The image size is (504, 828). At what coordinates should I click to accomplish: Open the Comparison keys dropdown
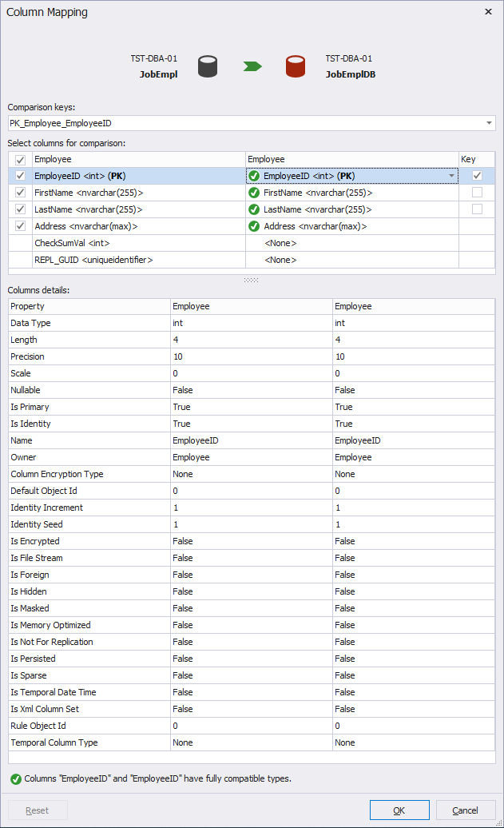pos(488,124)
